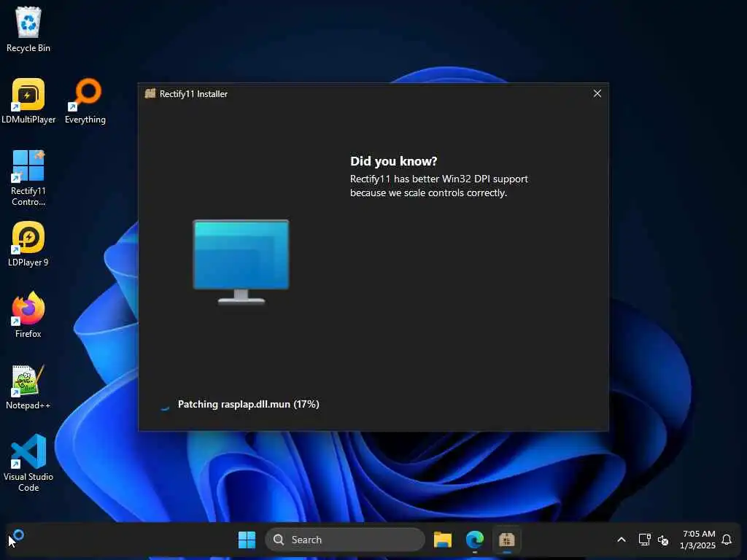The width and height of the screenshot is (747, 560).
Task: Select the Firefox desktop shortcut
Action: [28, 315]
